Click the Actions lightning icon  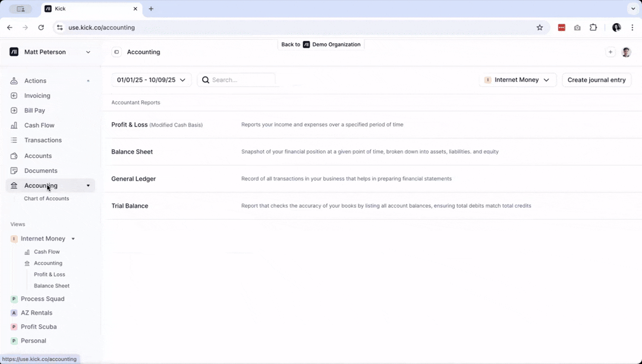click(13, 81)
